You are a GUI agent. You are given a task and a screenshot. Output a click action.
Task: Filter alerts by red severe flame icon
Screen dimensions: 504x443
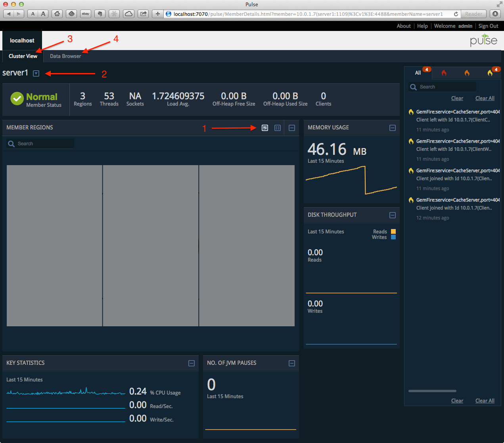[444, 73]
